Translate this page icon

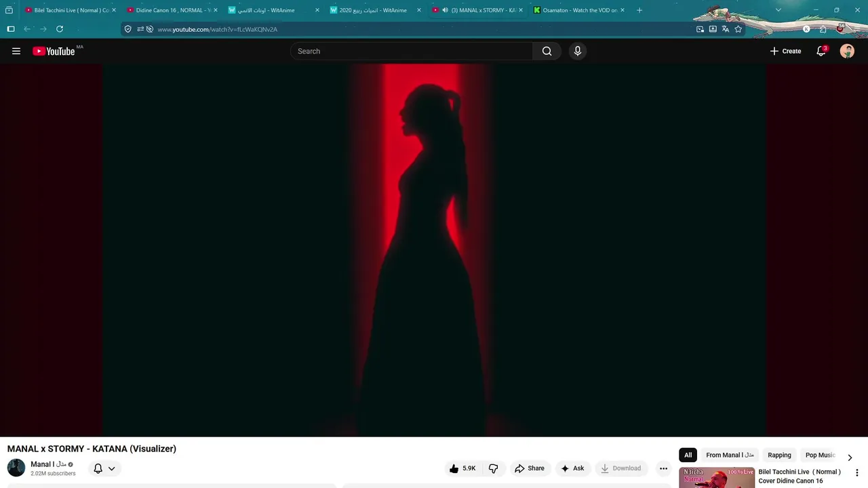[x=726, y=29]
